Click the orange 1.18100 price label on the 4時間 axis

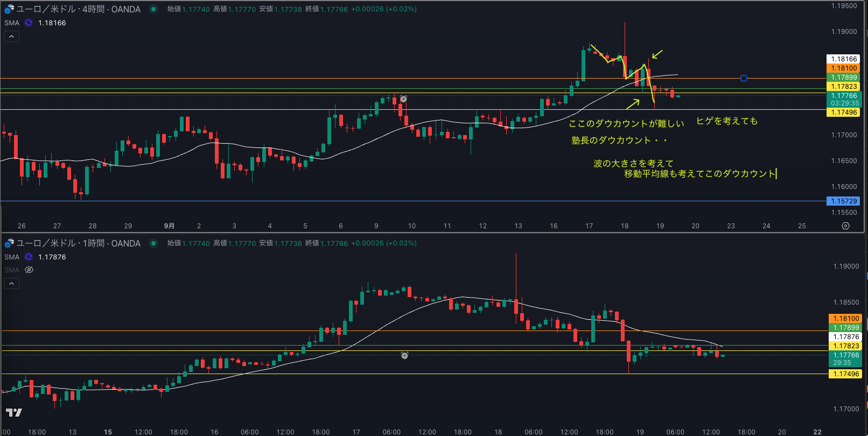[x=843, y=68]
